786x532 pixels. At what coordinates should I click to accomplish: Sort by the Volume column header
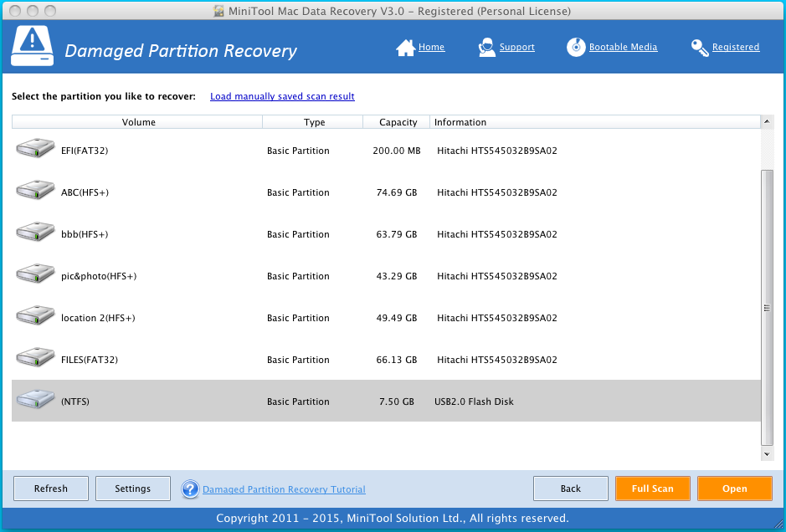pos(137,122)
